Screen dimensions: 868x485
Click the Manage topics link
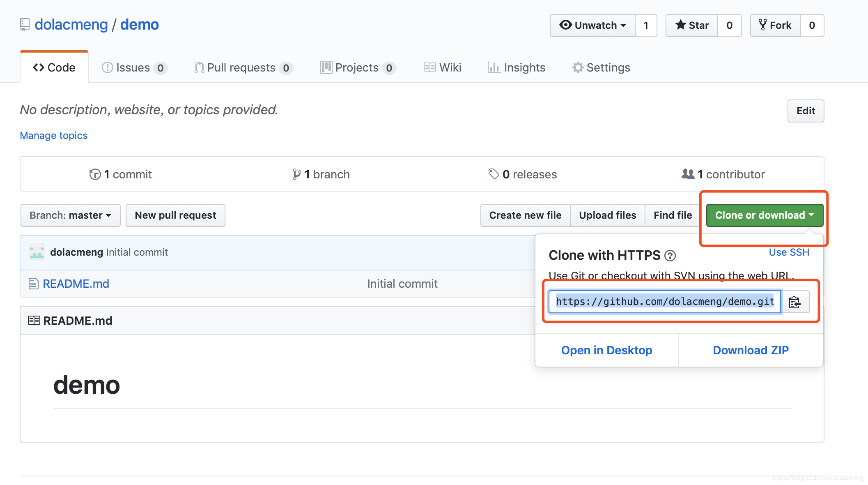click(53, 135)
